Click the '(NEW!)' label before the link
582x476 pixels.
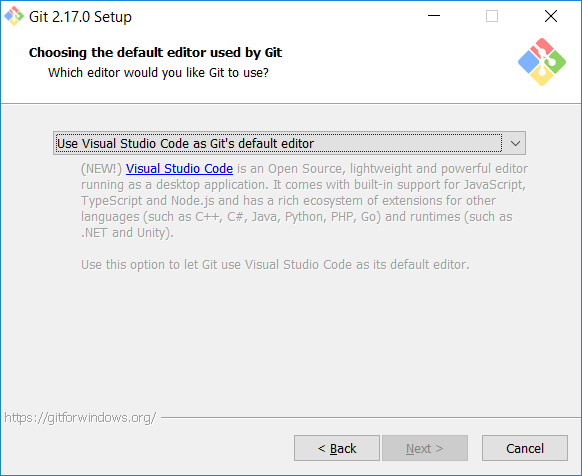pos(101,169)
